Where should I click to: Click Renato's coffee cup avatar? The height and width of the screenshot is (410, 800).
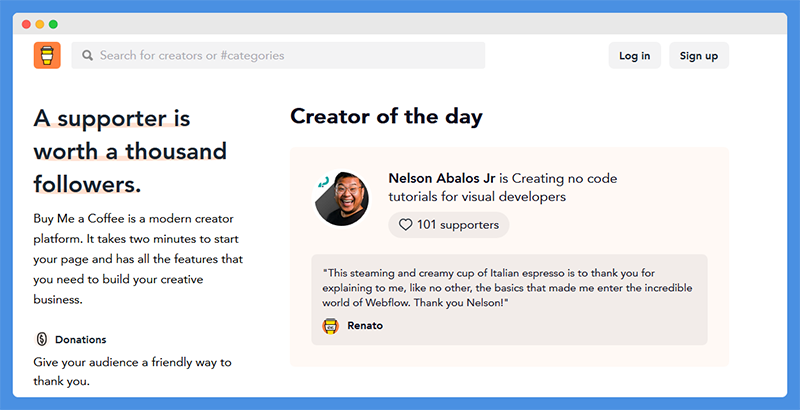pos(331,325)
